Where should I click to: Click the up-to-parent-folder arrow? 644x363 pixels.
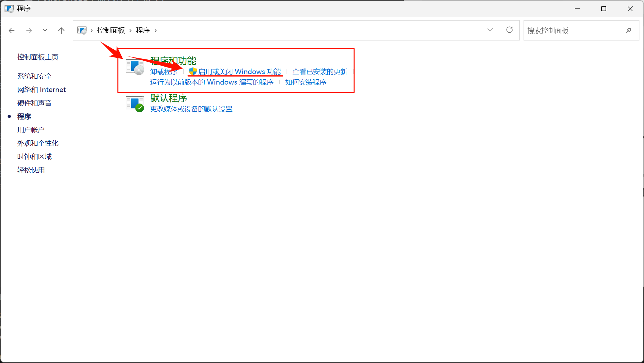(61, 30)
